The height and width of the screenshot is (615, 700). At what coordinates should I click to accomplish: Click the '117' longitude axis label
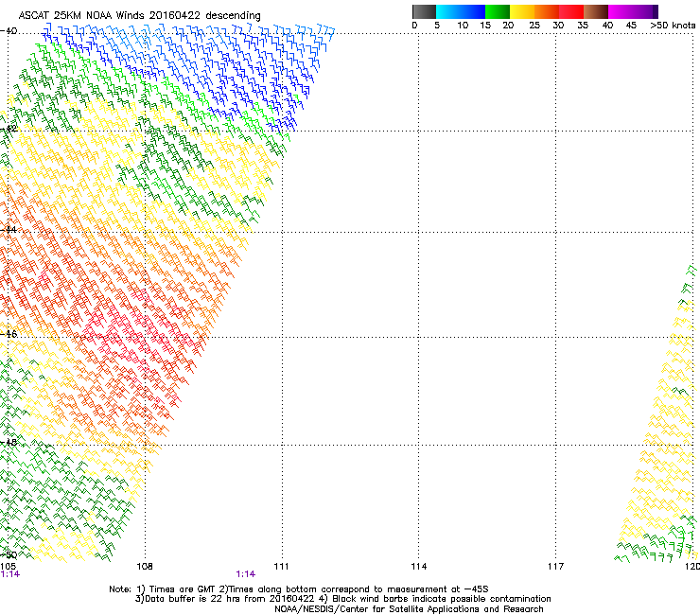pos(555,567)
